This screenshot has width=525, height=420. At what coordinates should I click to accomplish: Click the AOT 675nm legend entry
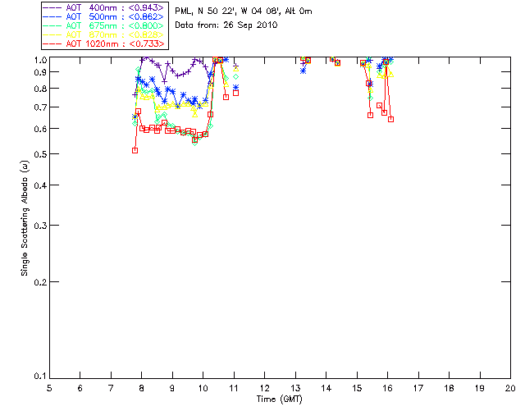click(103, 25)
